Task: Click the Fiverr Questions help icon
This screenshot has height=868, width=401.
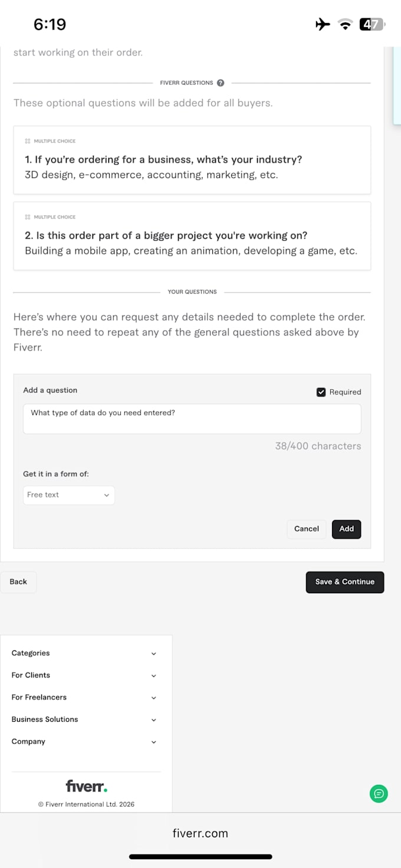Action: pos(221,83)
